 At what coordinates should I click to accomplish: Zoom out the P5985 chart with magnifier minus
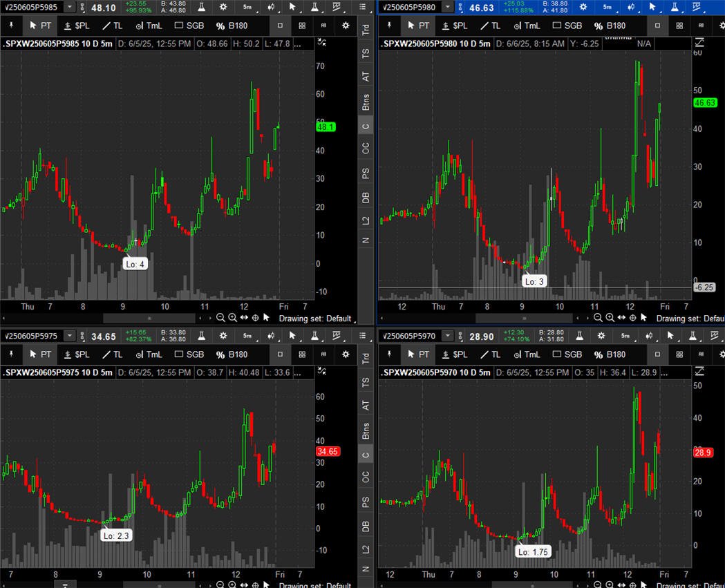click(220, 318)
